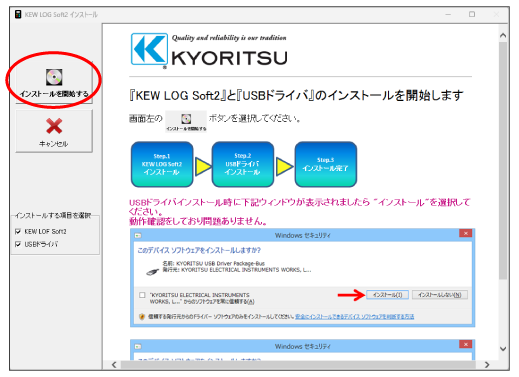Screen dimensions: 519x377
Task: Click the Step.3 install complete box
Action: coord(326,164)
